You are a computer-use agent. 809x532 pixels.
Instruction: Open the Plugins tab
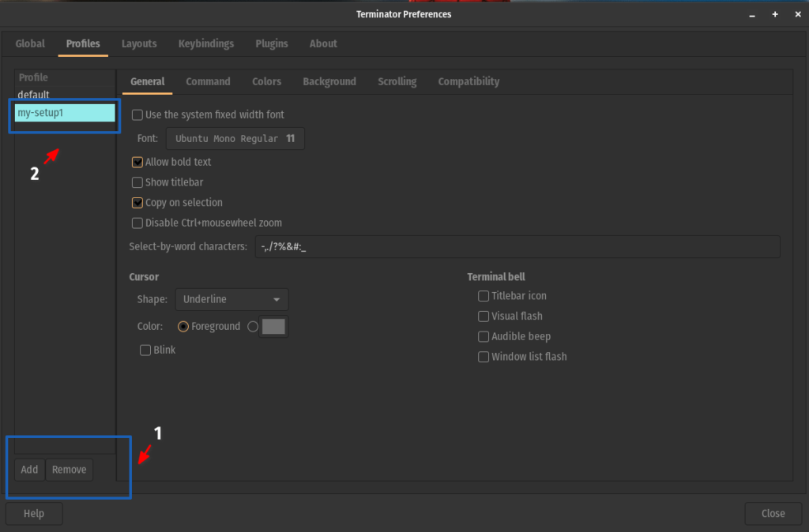click(271, 43)
